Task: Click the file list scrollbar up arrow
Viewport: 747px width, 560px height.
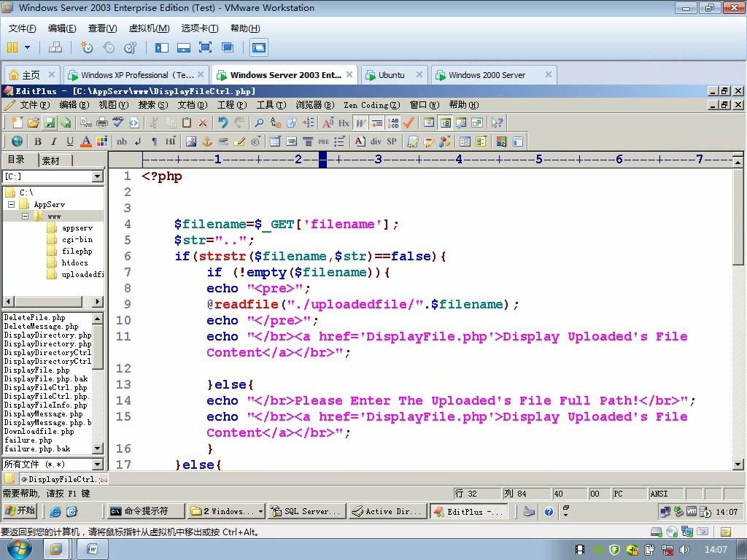Action: [98, 318]
